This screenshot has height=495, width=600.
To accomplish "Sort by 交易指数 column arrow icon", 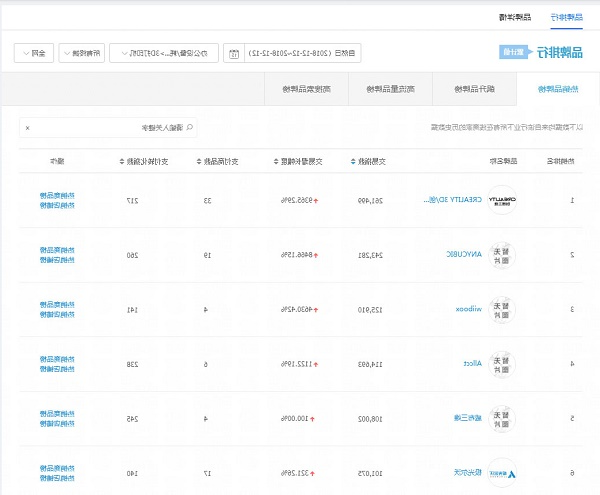I will [352, 160].
